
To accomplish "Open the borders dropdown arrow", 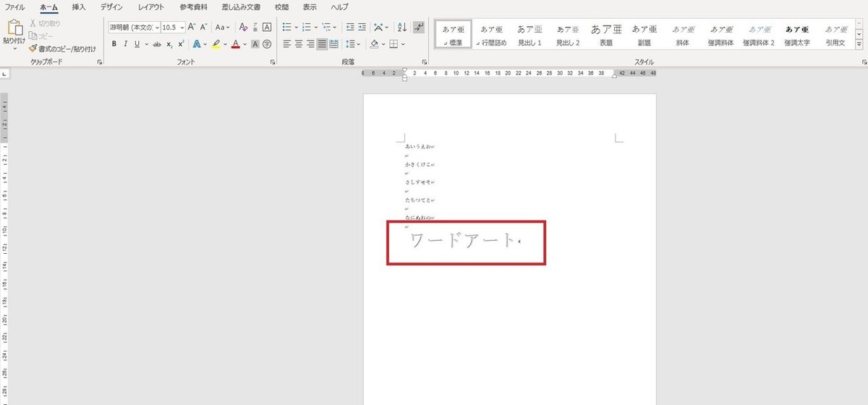I will click(403, 44).
